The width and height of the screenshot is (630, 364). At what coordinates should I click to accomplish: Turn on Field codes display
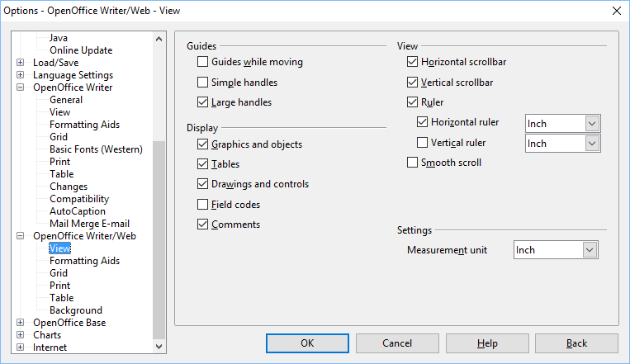pyautogui.click(x=203, y=205)
